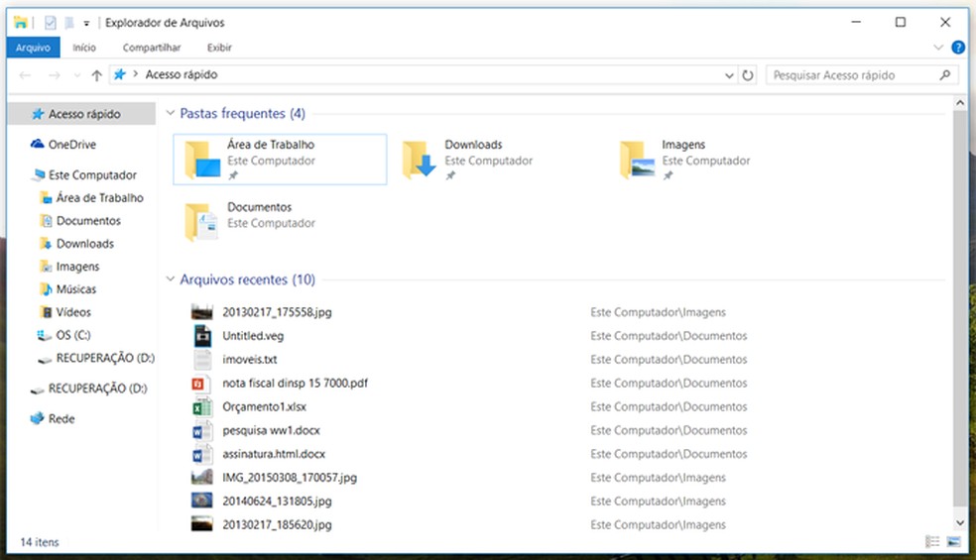Select Acesso rápido in the navigation pane
Image resolution: width=976 pixels, height=560 pixels.
pyautogui.click(x=81, y=114)
